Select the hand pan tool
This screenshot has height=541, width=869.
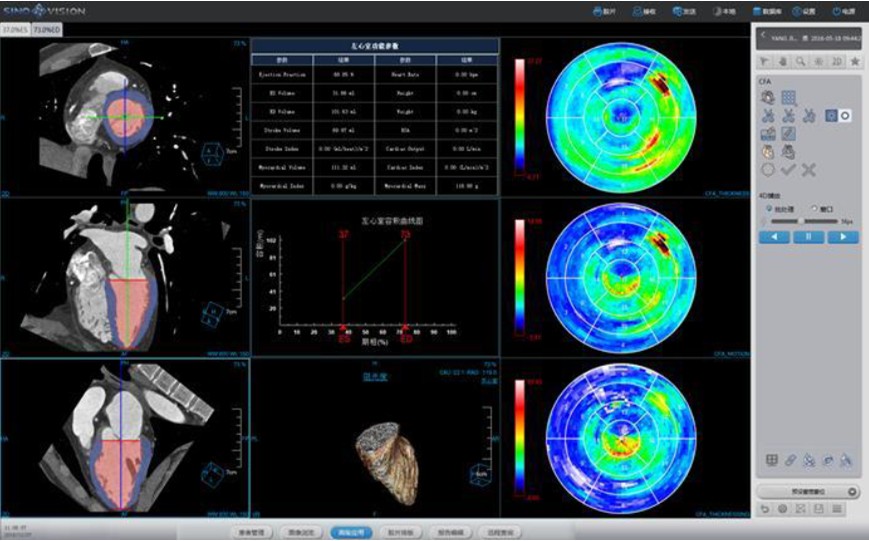coord(783,61)
